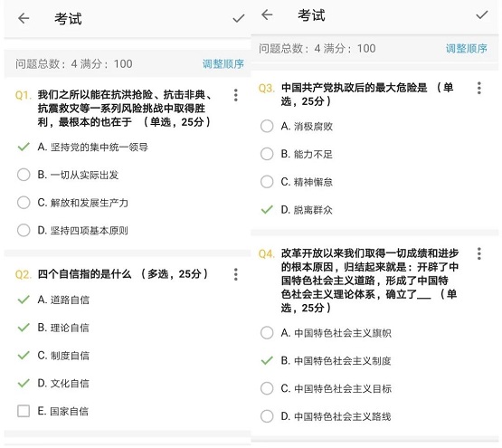
Task: Open the three-dot menu for Q3
Action: point(479,88)
